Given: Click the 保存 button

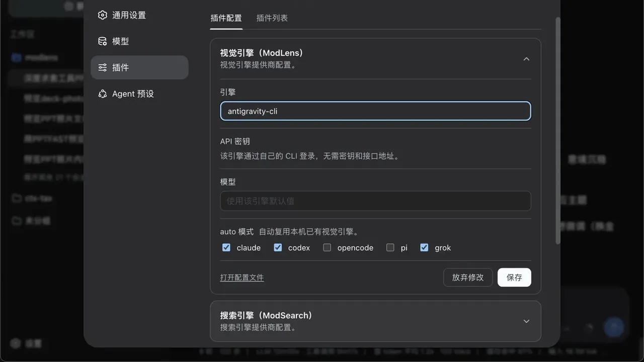Looking at the screenshot, I should [514, 277].
